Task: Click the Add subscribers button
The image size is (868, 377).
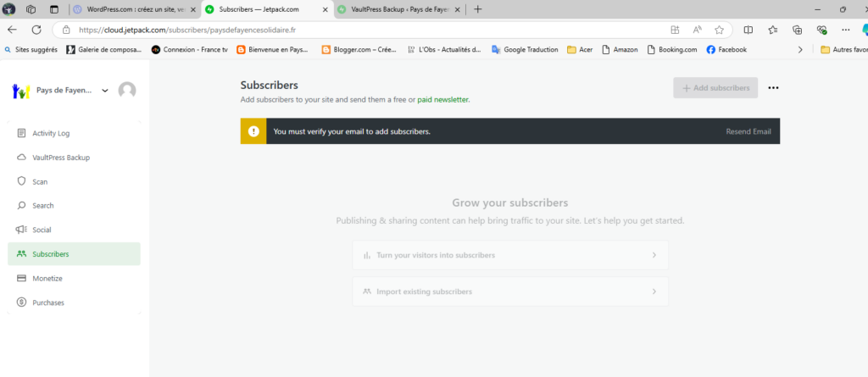Action: click(715, 88)
